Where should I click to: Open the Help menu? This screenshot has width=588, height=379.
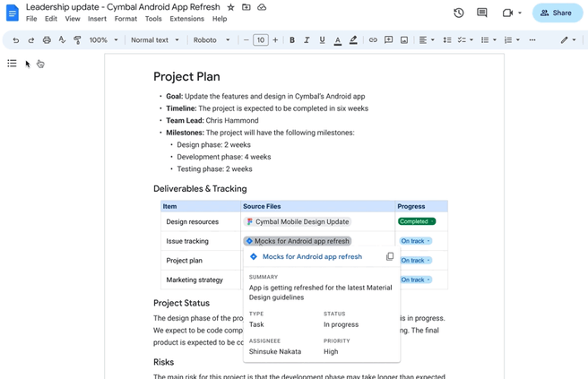tap(220, 19)
